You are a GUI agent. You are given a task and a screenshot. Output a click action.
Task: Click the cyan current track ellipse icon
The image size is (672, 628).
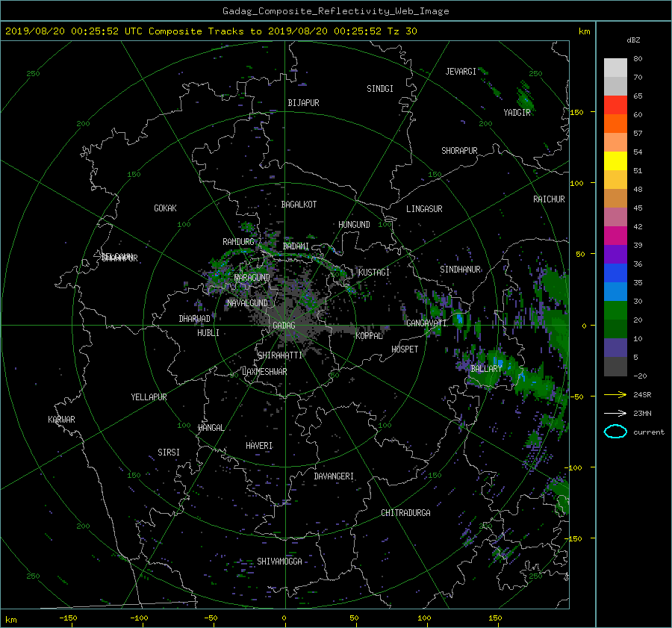coord(615,432)
